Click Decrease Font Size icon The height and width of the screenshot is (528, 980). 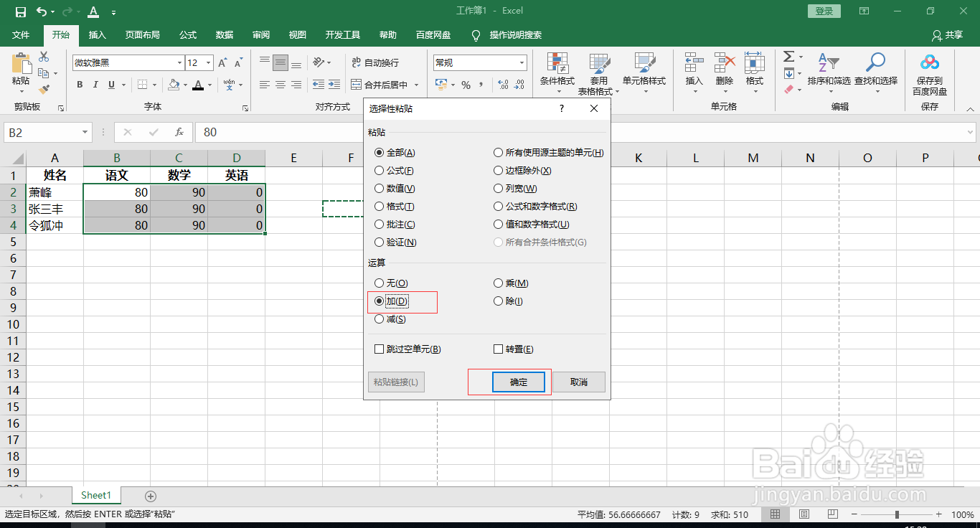point(240,63)
